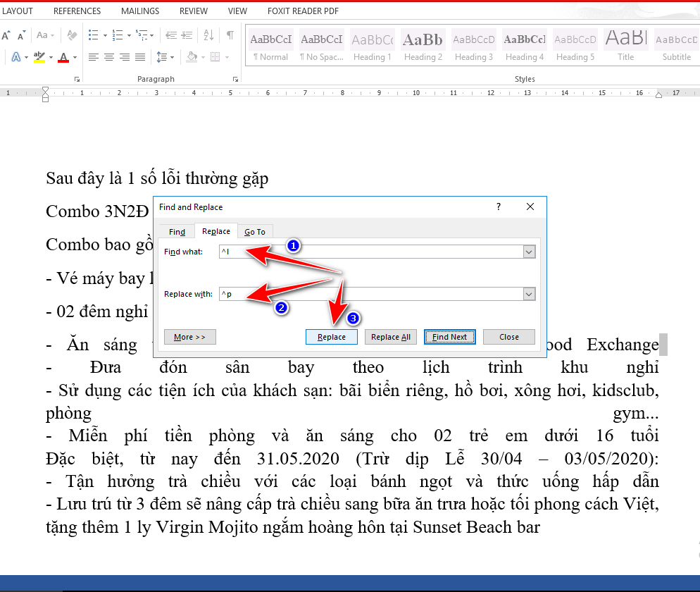
Task: Sort text with the A-Z sort icon
Action: pyautogui.click(x=208, y=35)
